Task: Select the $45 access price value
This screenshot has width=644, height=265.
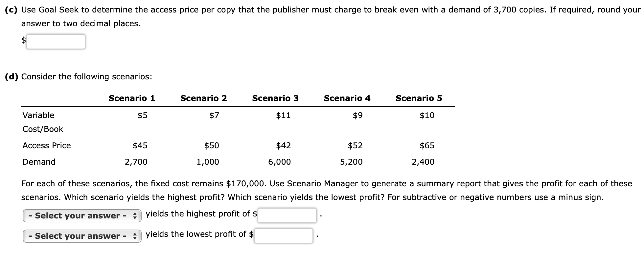Action: point(140,145)
